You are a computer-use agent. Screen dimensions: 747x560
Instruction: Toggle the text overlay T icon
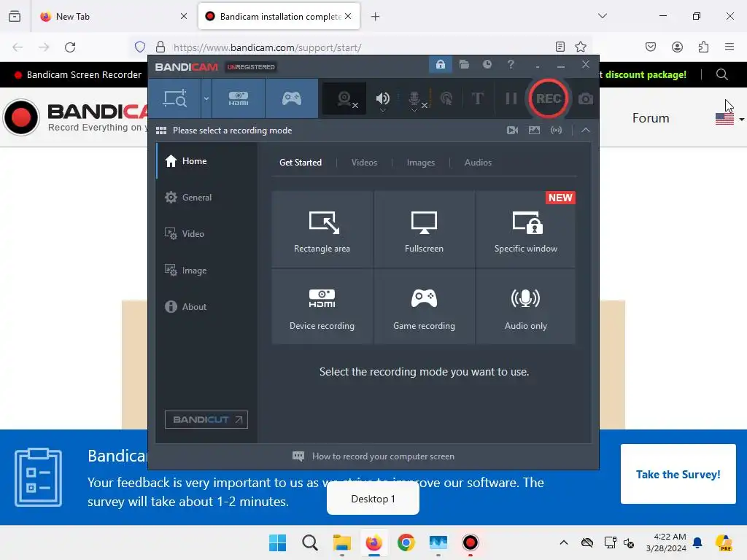[x=477, y=98]
